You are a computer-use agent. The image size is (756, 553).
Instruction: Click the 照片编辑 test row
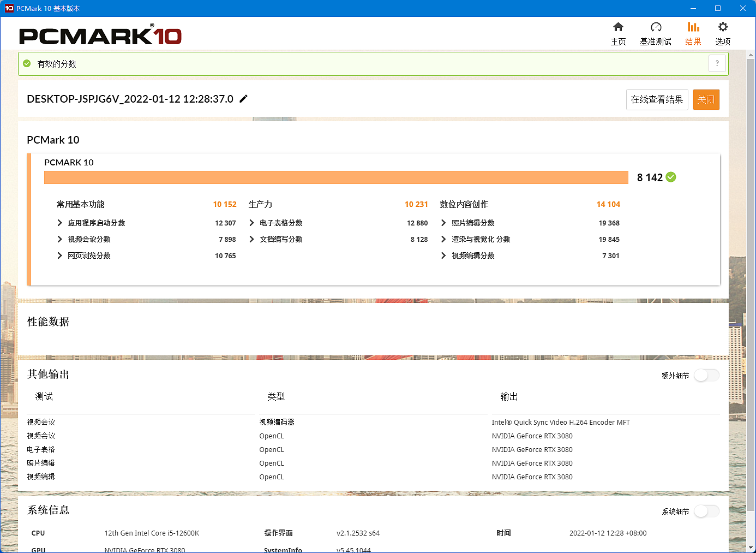tap(41, 463)
